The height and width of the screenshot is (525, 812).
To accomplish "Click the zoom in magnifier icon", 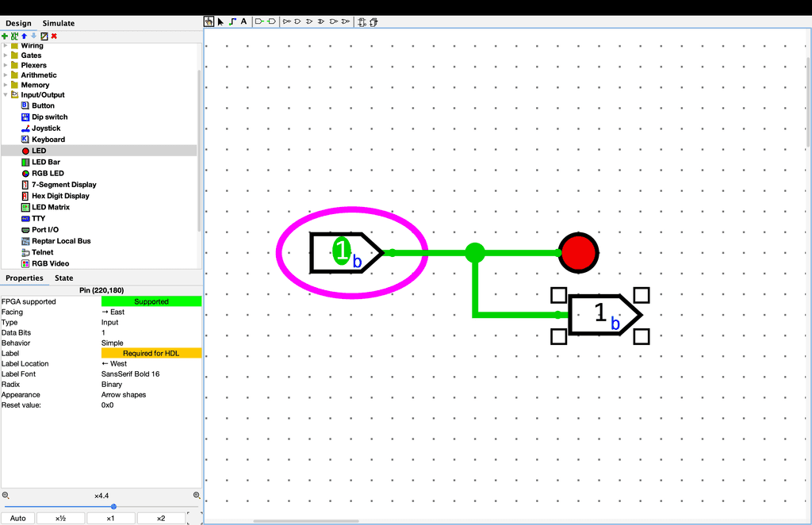I will click(x=197, y=495).
